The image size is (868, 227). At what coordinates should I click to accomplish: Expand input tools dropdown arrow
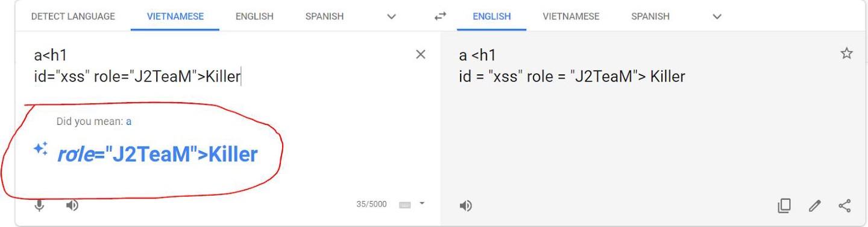pyautogui.click(x=422, y=203)
